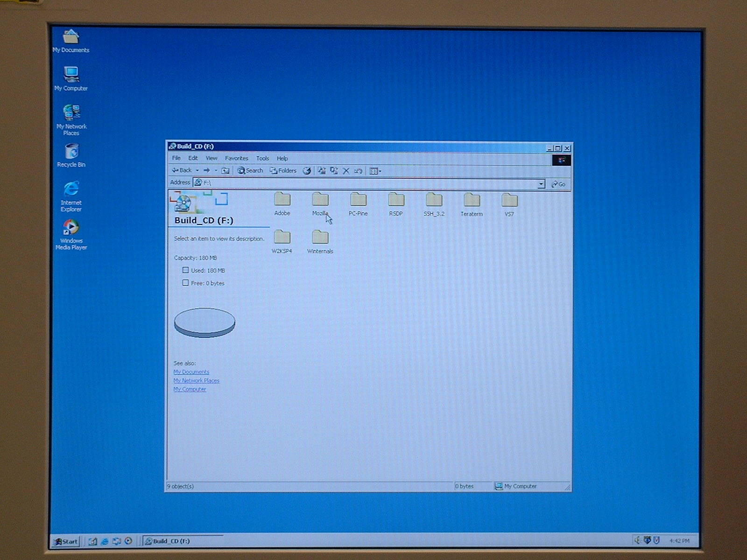Expand the Address bar dropdown arrow
This screenshot has width=747, height=560.
[541, 184]
